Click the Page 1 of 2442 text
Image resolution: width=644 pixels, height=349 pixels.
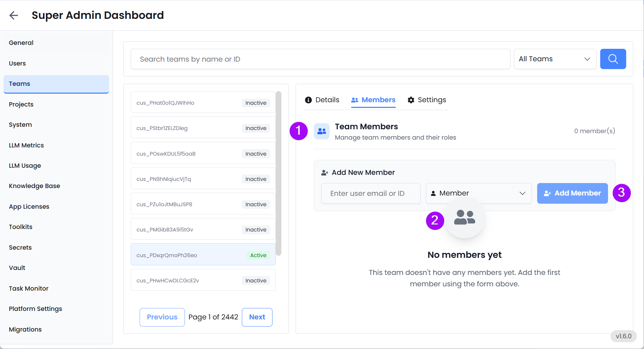coord(213,317)
